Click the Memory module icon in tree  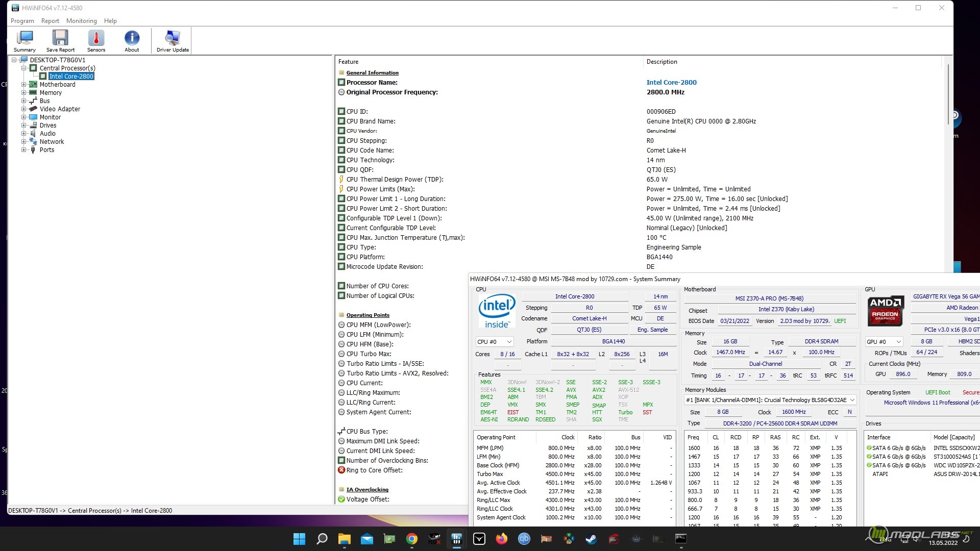(x=33, y=92)
